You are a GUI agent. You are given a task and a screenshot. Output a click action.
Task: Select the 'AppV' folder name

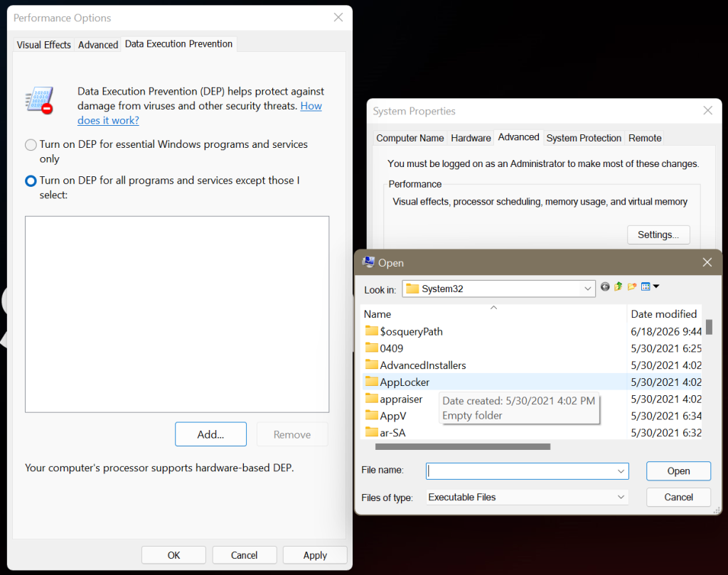pos(392,417)
